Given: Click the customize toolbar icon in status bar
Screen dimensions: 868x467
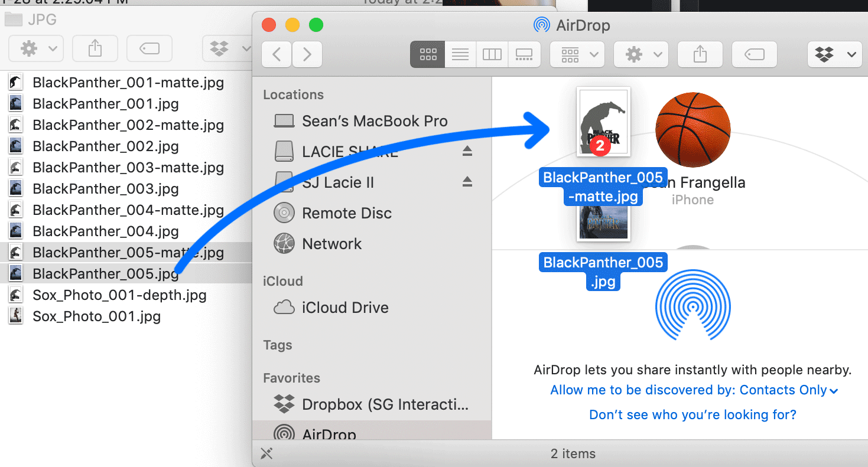Looking at the screenshot, I should click(266, 453).
